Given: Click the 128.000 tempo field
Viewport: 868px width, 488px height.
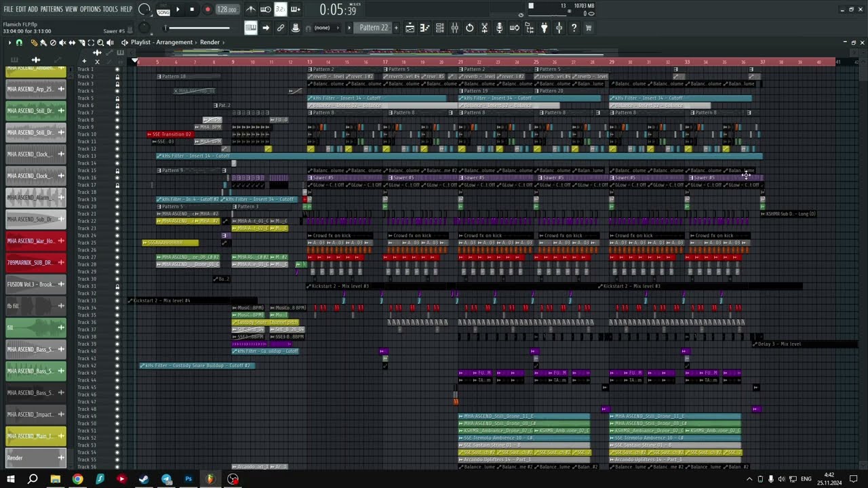Looking at the screenshot, I should 227,9.
